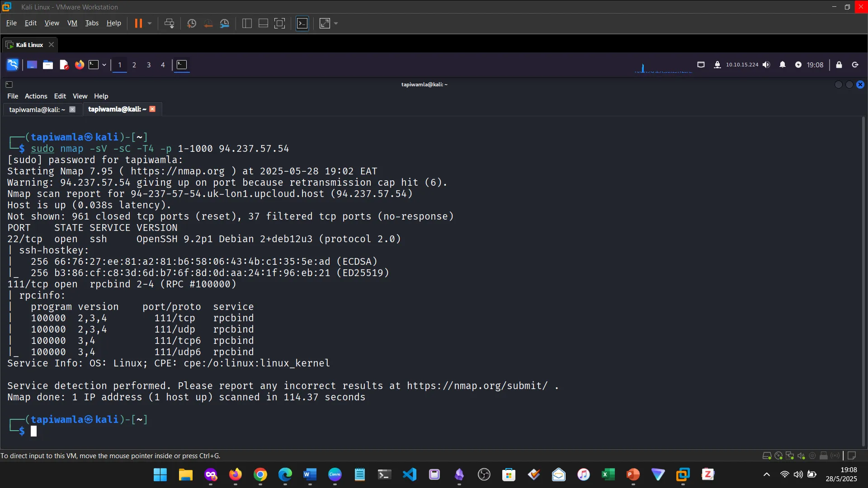Open Excel from the Windows taskbar
The width and height of the screenshot is (868, 488).
[x=608, y=474]
